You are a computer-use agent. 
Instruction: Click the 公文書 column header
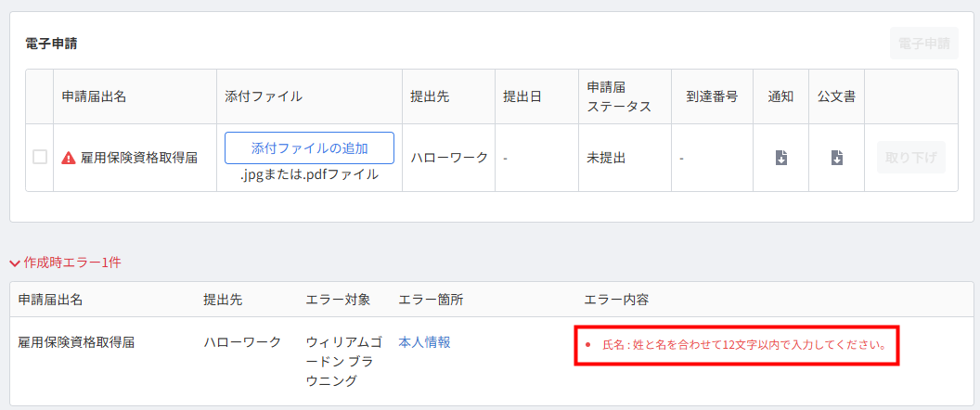(x=836, y=96)
